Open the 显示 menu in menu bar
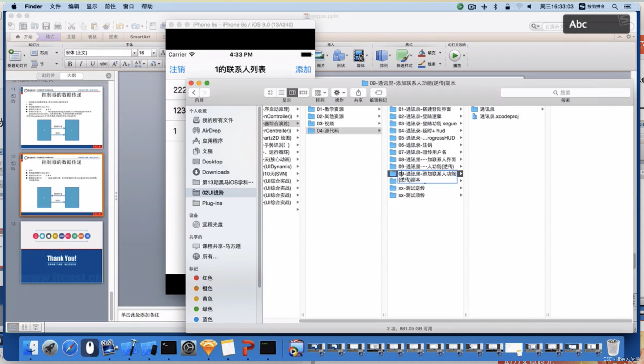The height and width of the screenshot is (364, 644). tap(92, 6)
